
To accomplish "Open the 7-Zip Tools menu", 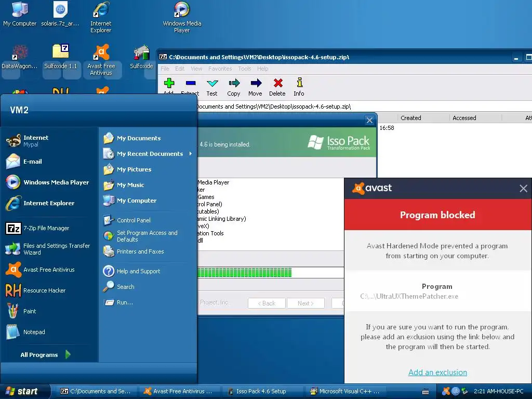I will coord(245,69).
